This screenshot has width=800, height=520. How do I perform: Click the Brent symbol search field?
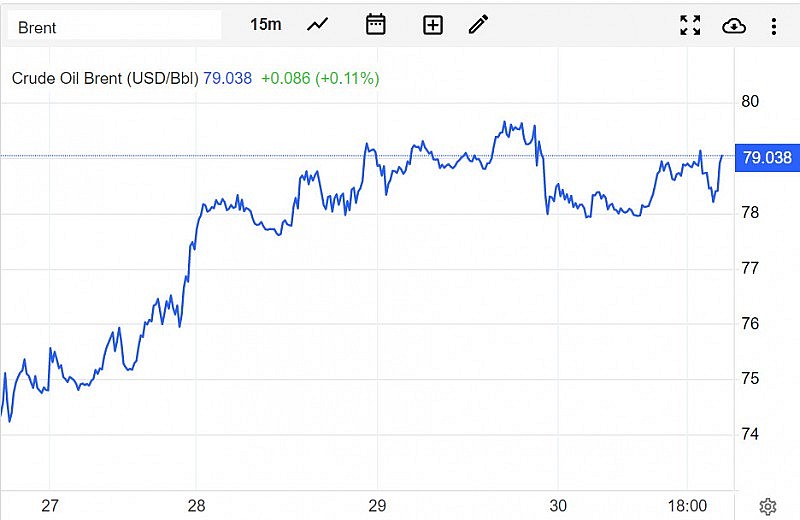[114, 26]
